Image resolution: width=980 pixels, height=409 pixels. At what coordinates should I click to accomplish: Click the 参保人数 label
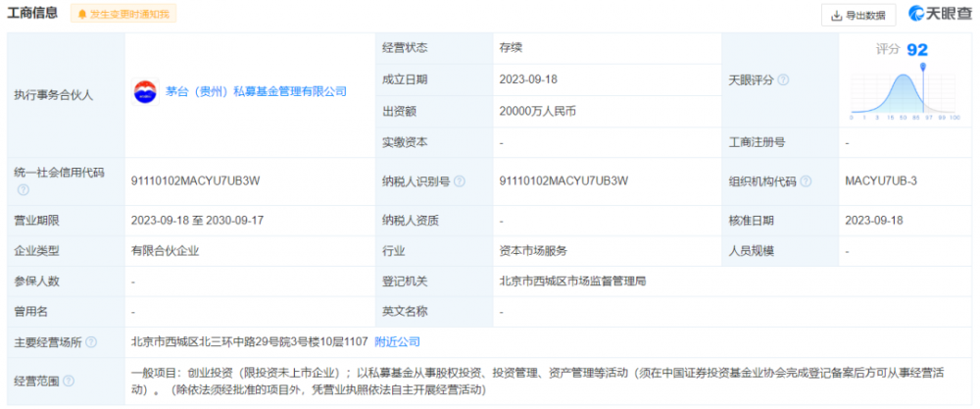(36, 281)
